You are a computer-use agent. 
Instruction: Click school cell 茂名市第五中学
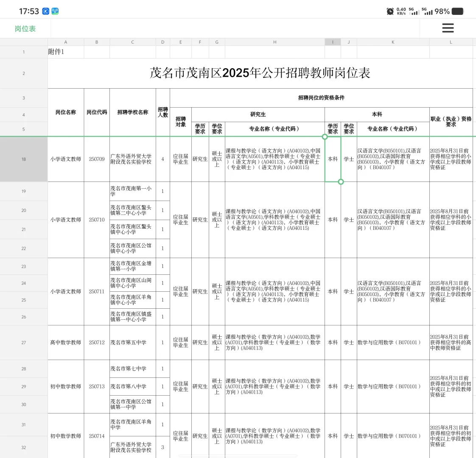(x=133, y=343)
